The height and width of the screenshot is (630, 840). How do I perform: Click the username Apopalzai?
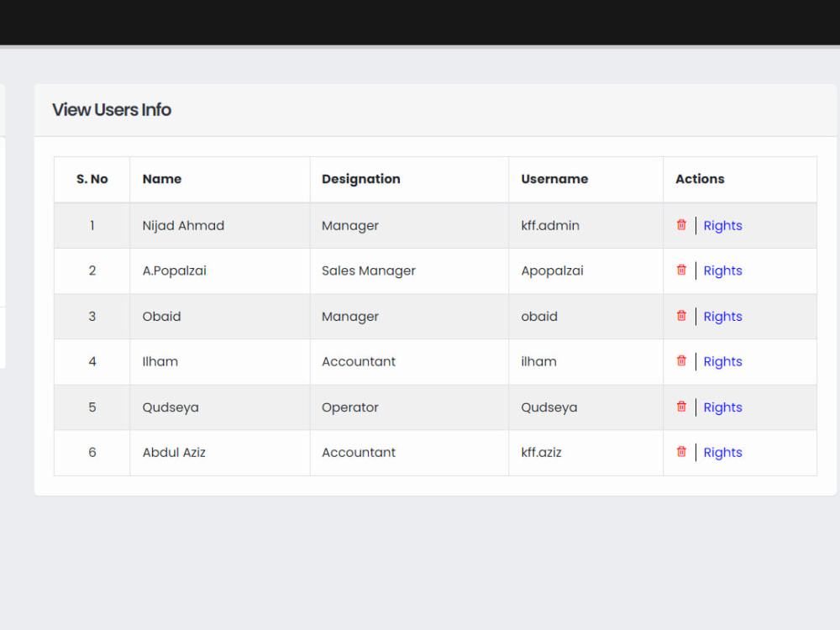coord(552,270)
